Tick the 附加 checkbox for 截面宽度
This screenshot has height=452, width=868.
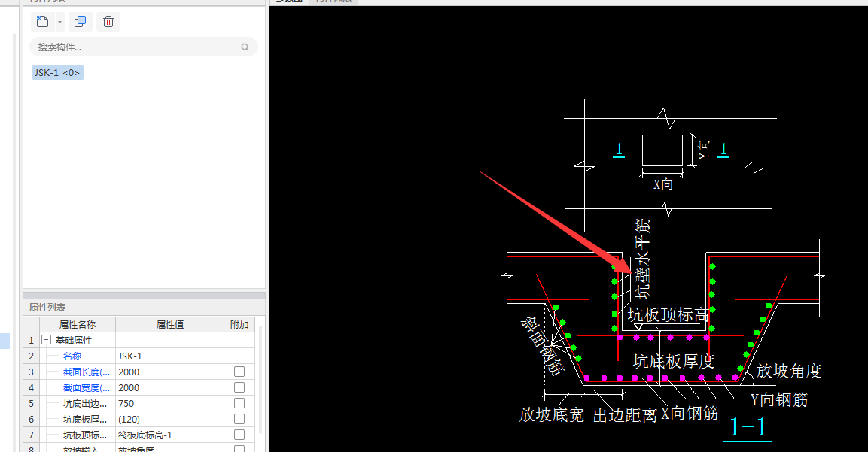239,387
